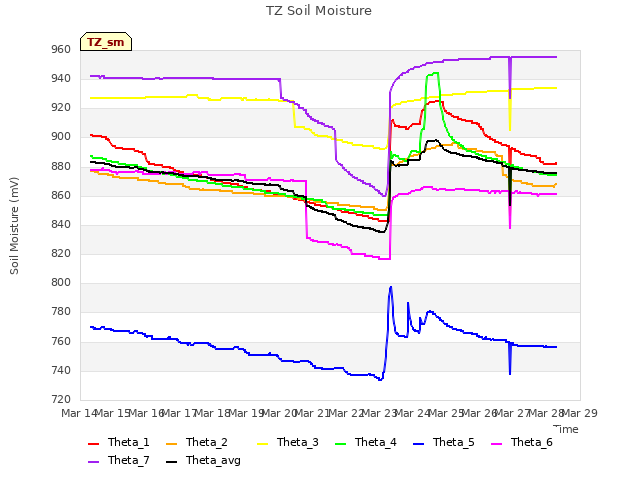The image size is (640, 480).
Task: Click the purple Theta_7 legend color marker
Action: point(93,462)
